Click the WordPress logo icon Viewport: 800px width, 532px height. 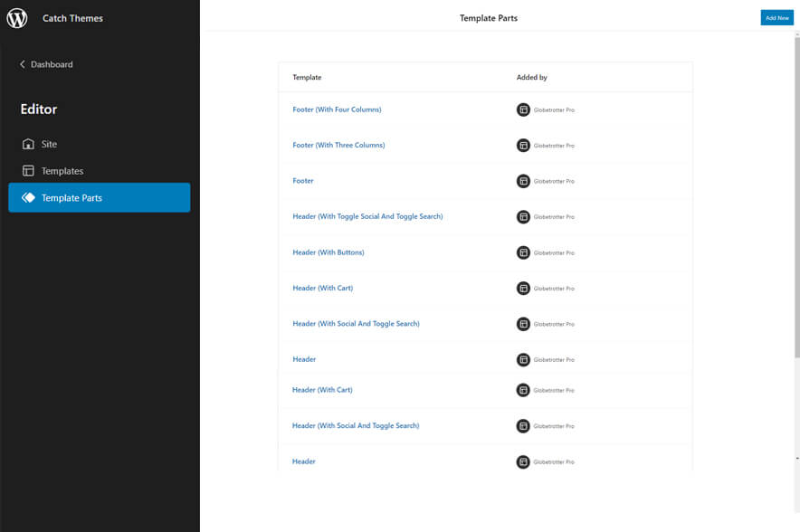pyautogui.click(x=16, y=17)
